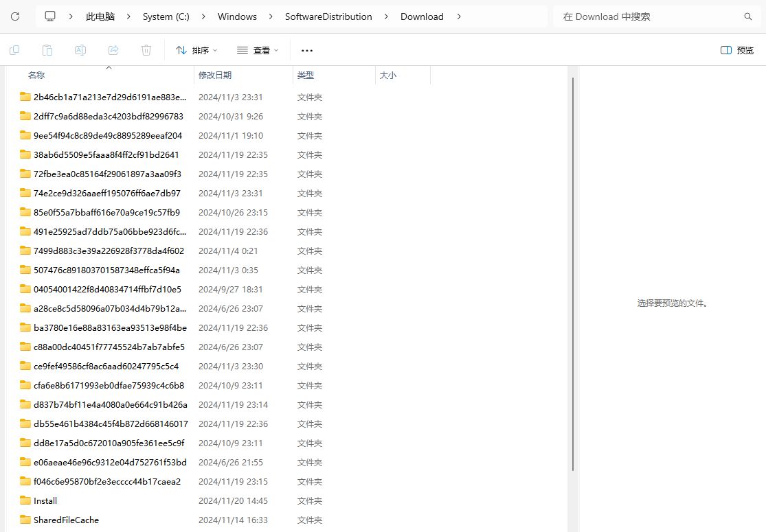766x532 pixels.
Task: Go to System (C:) breadcrumb
Action: (166, 16)
